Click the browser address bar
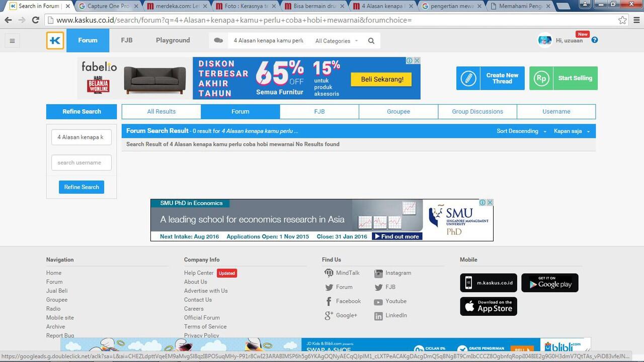Screen dimensions: 644x362 tap(332, 20)
